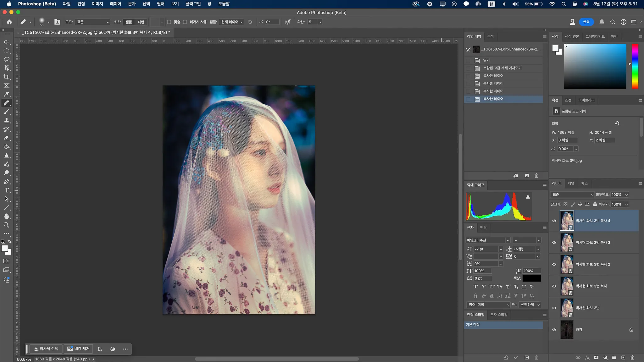Enable the 맞춤 aligned checkbox
Viewport: 644px width, 362px height.
pos(169,22)
